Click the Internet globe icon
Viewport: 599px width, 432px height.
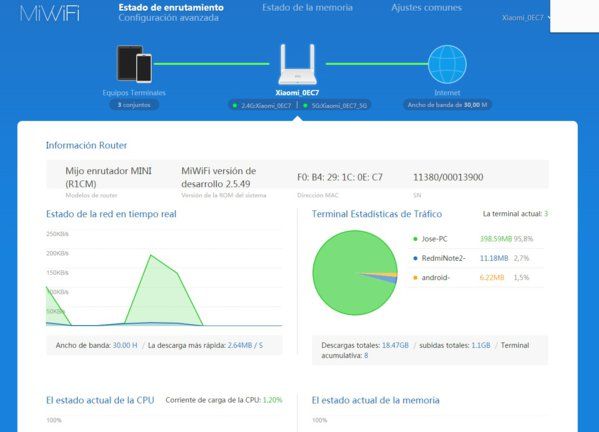447,64
